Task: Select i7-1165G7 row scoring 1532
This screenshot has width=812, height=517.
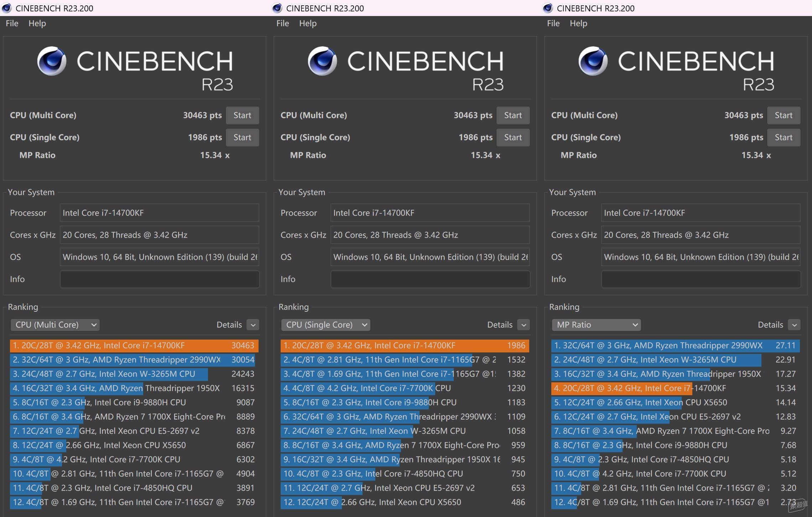Action: (x=405, y=360)
